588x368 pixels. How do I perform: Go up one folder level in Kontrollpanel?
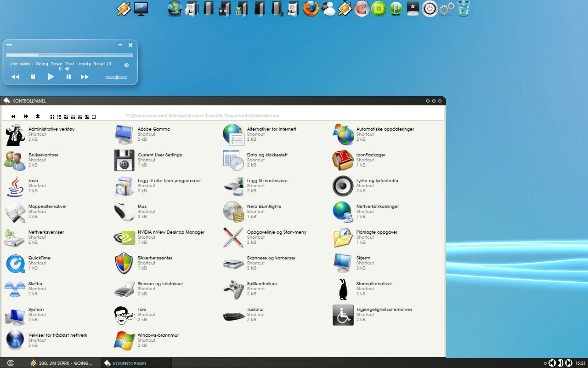[38, 116]
